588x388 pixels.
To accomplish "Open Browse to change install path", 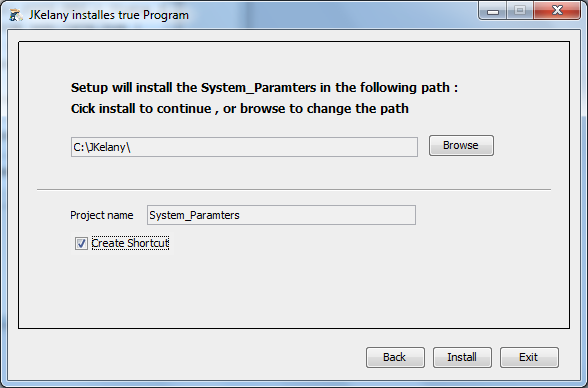I will click(x=461, y=145).
